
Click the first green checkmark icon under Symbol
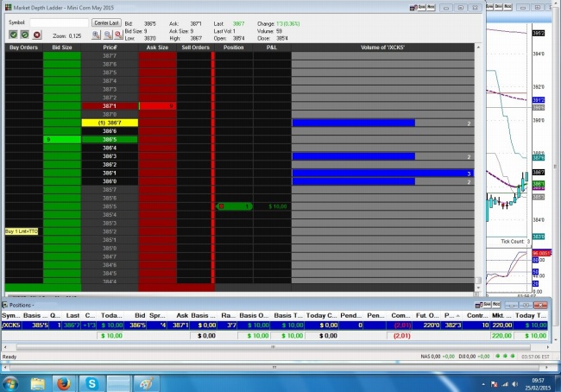tap(13, 35)
